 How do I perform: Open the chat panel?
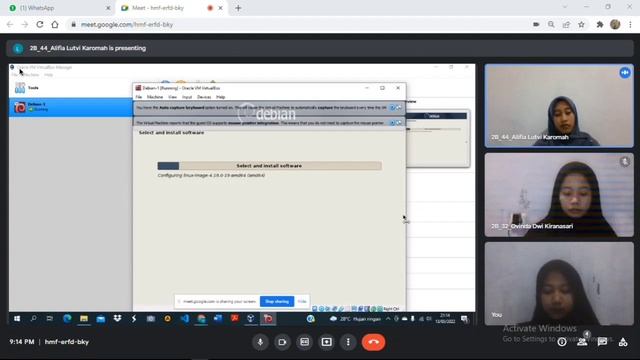click(602, 342)
